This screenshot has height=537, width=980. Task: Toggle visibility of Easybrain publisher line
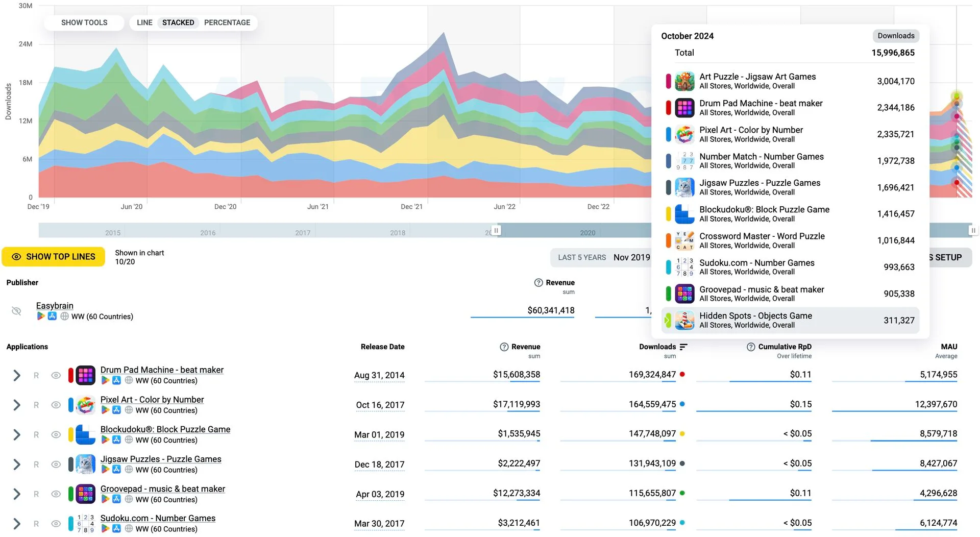16,311
